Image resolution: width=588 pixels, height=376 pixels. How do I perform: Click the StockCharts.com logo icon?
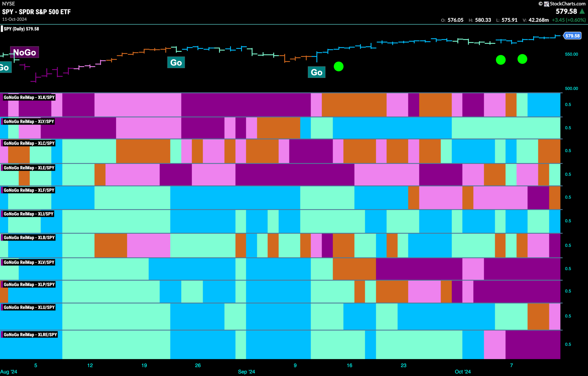[x=546, y=4]
